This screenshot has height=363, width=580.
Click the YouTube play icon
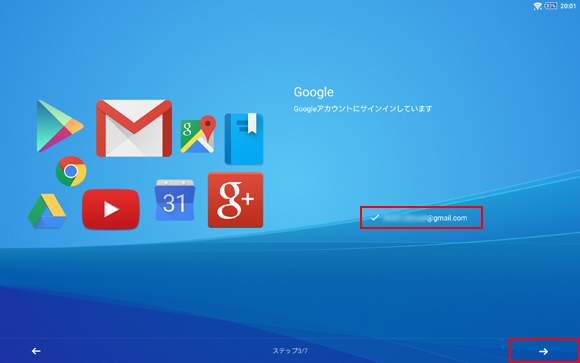111,209
